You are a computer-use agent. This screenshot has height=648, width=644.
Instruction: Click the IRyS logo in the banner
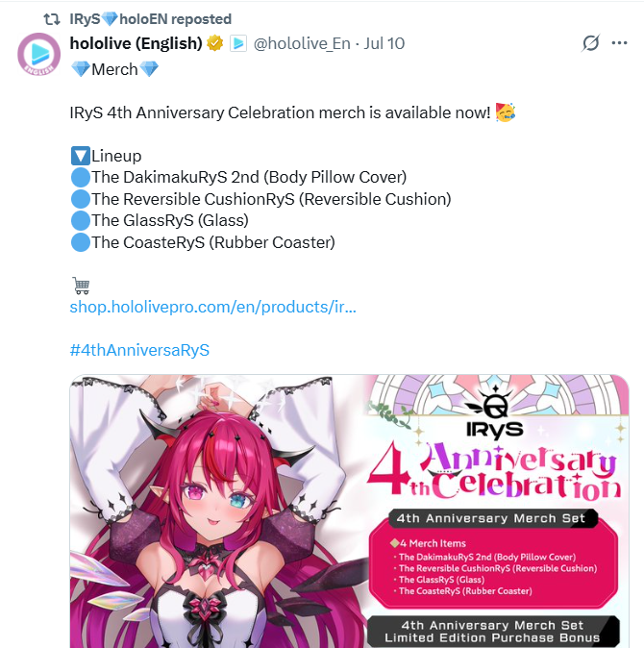494,413
